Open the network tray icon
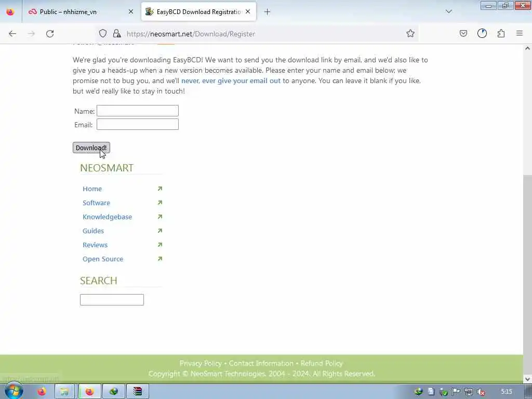Screen dimensions: 532x399 click(x=469, y=392)
